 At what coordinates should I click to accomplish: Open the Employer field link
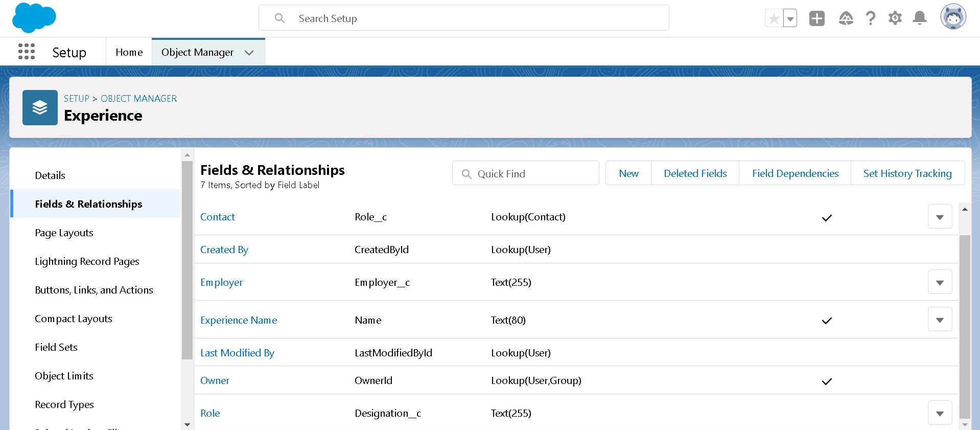(x=222, y=282)
